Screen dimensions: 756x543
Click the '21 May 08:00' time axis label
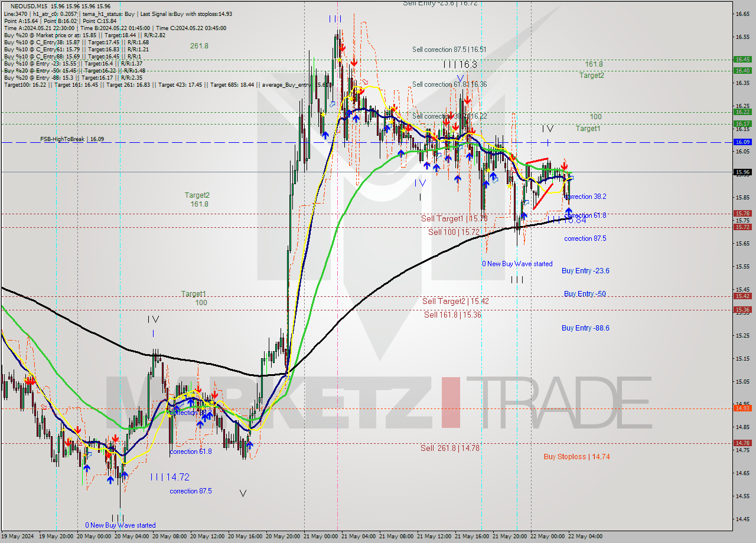(x=396, y=537)
